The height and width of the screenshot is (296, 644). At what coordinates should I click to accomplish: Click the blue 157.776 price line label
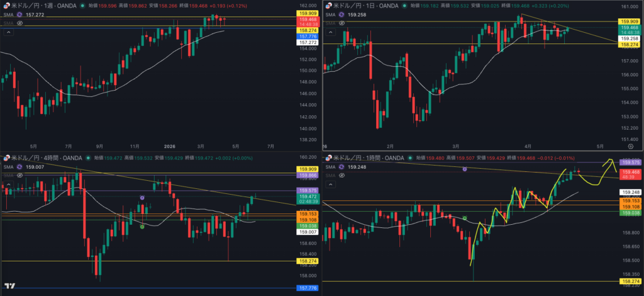(x=308, y=37)
